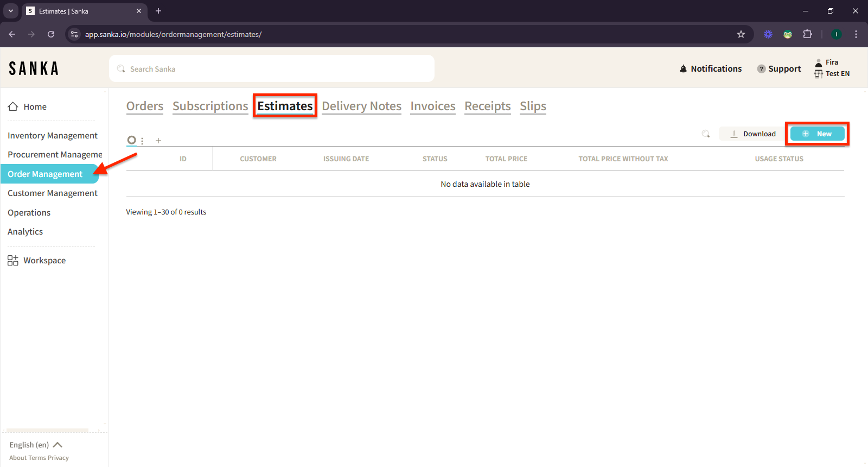The height and width of the screenshot is (467, 868).
Task: Create a New estimate
Action: pyautogui.click(x=817, y=134)
